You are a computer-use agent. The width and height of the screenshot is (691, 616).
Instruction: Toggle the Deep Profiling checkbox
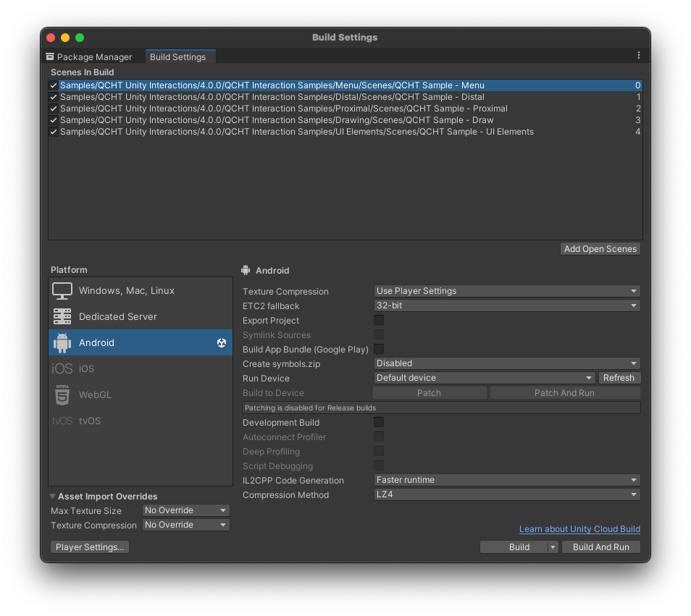tap(379, 451)
